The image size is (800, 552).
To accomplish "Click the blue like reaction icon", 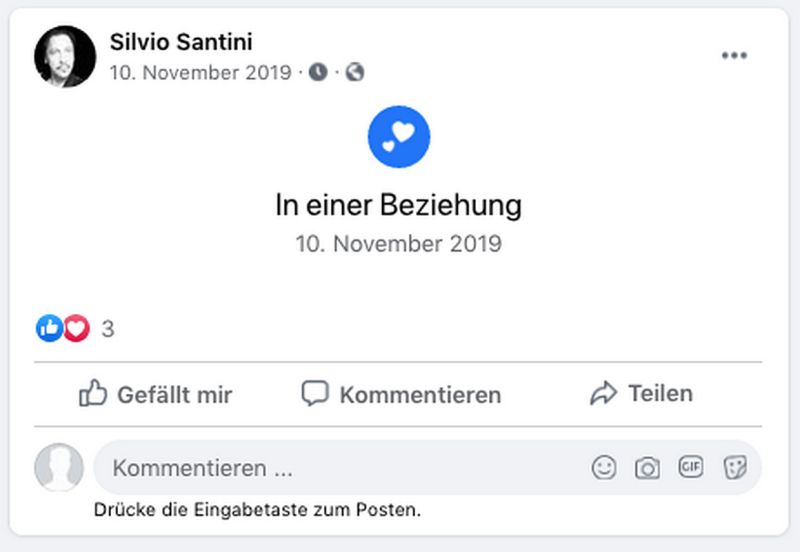I will click(49, 328).
